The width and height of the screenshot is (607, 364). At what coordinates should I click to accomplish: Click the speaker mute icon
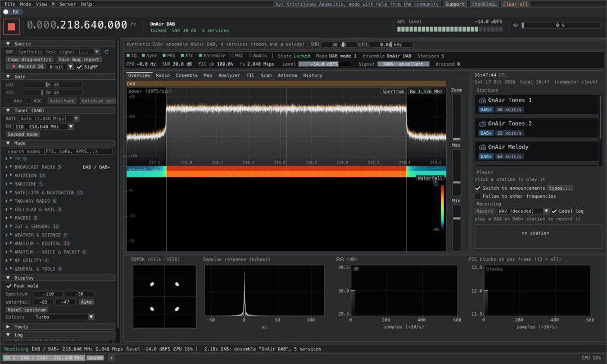point(515,25)
